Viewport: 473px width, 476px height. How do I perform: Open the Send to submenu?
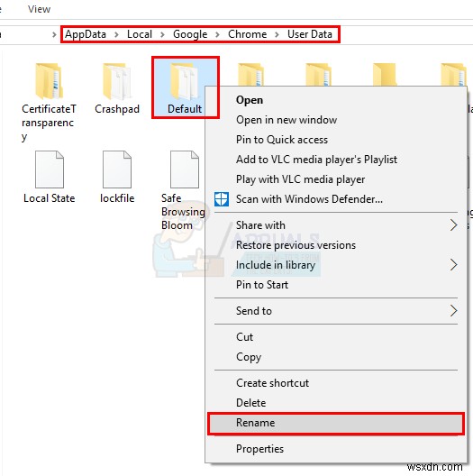coord(336,311)
